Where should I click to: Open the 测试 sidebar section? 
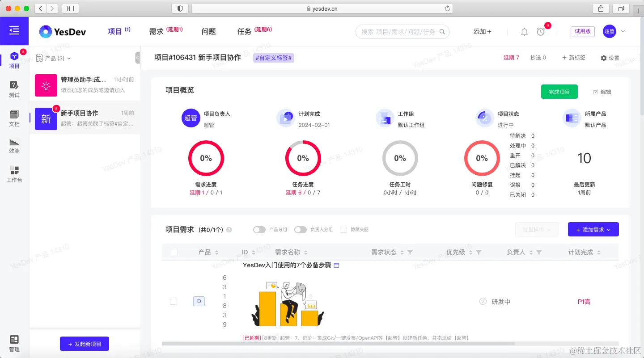pos(14,89)
